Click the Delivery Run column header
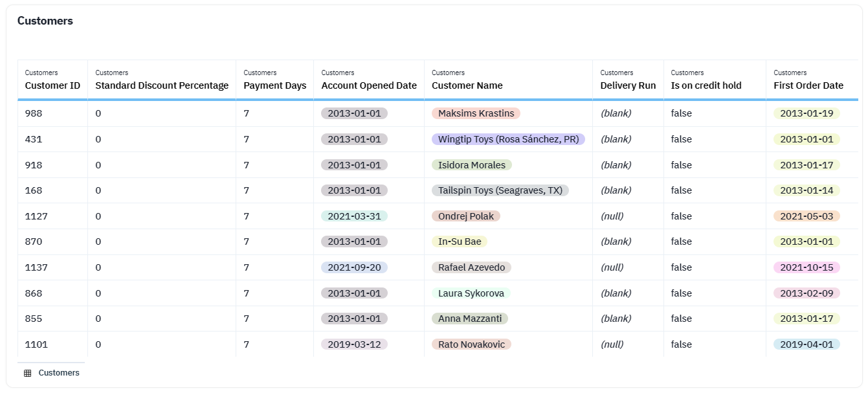Viewport: 868px width, 393px height. (x=628, y=85)
